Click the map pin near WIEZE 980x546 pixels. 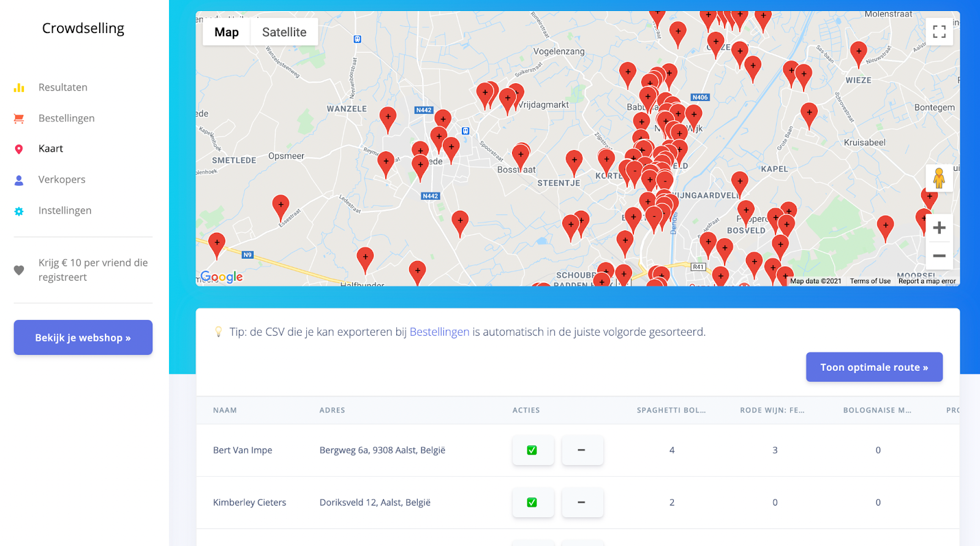pos(859,55)
